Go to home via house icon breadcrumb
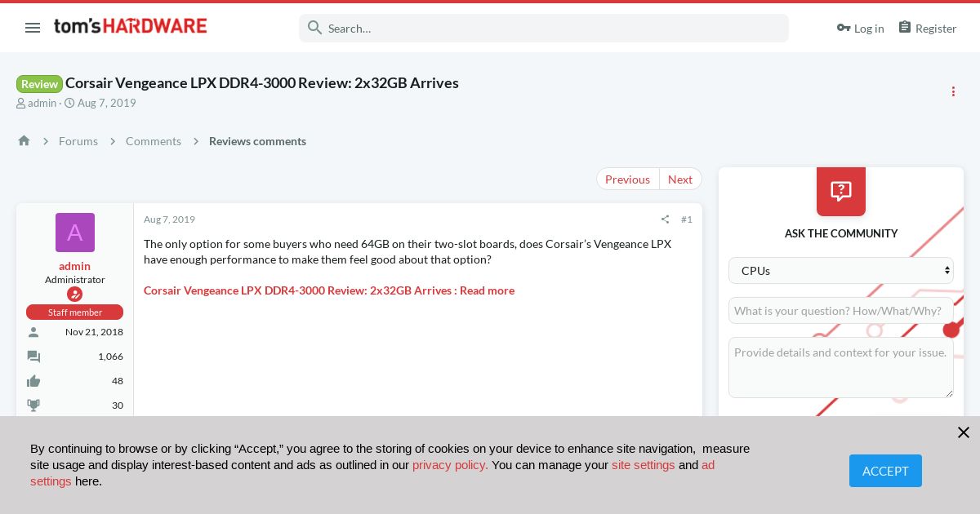Image resolution: width=980 pixels, height=514 pixels. [24, 140]
